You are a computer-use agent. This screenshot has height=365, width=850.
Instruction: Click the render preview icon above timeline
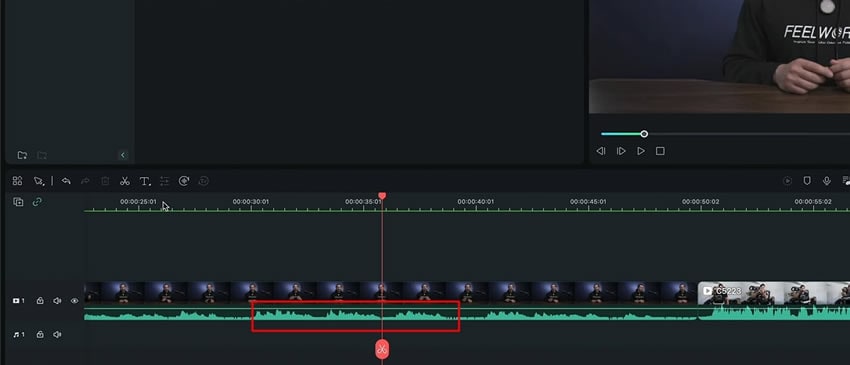point(788,181)
